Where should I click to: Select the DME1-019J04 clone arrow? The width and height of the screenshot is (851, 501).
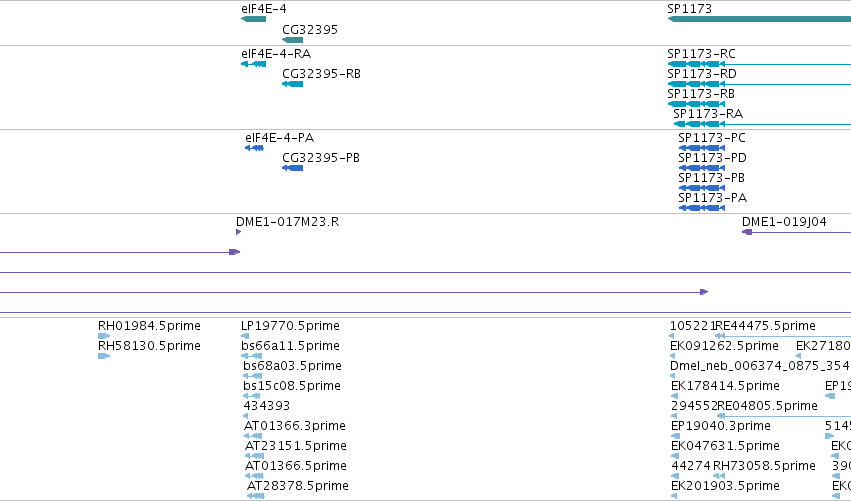pyautogui.click(x=796, y=232)
